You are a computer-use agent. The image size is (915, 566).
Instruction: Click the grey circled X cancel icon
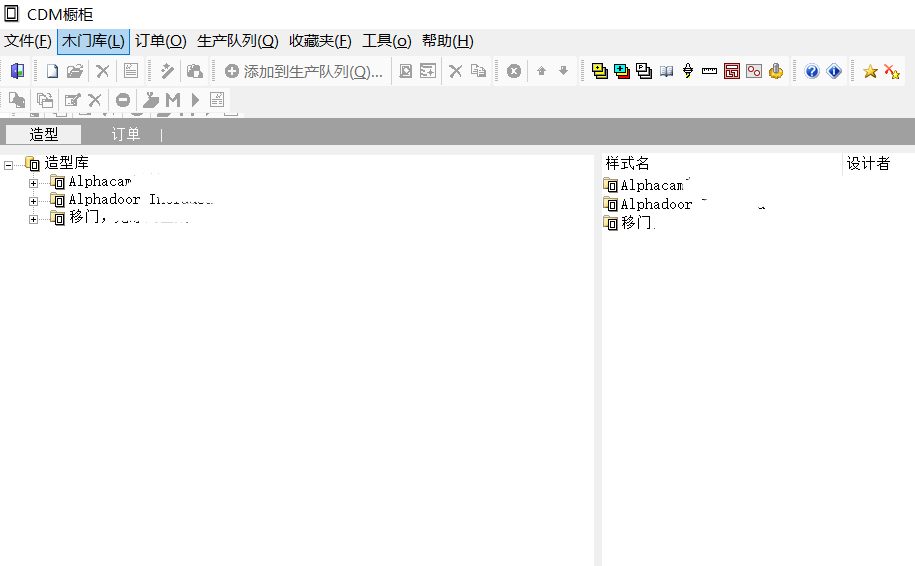(x=514, y=71)
